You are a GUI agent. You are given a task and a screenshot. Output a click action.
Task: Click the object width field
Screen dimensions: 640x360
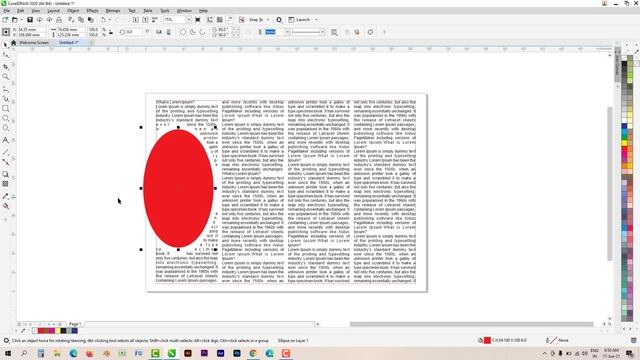click(71, 30)
